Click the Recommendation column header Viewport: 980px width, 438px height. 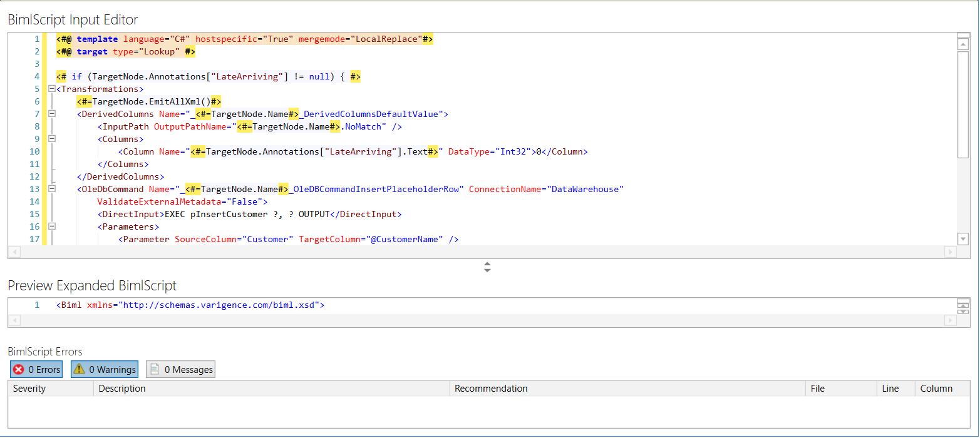click(626, 389)
